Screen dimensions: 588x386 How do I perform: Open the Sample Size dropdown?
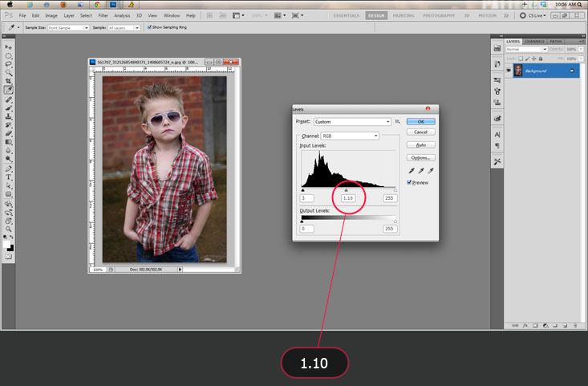click(x=69, y=28)
